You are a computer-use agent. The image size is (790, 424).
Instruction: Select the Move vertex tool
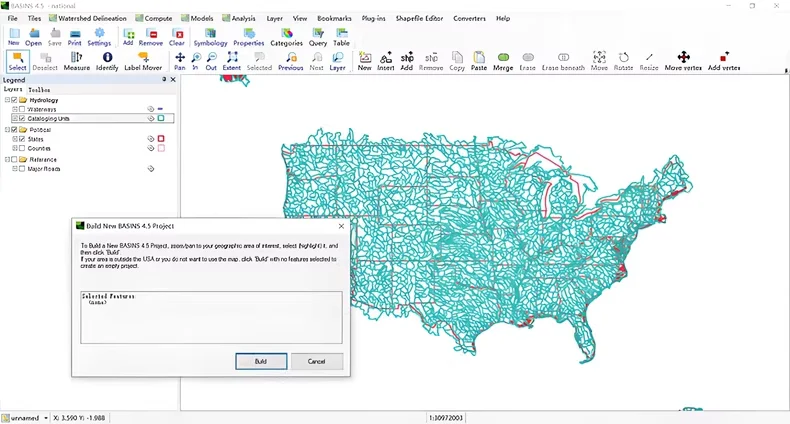point(683,61)
